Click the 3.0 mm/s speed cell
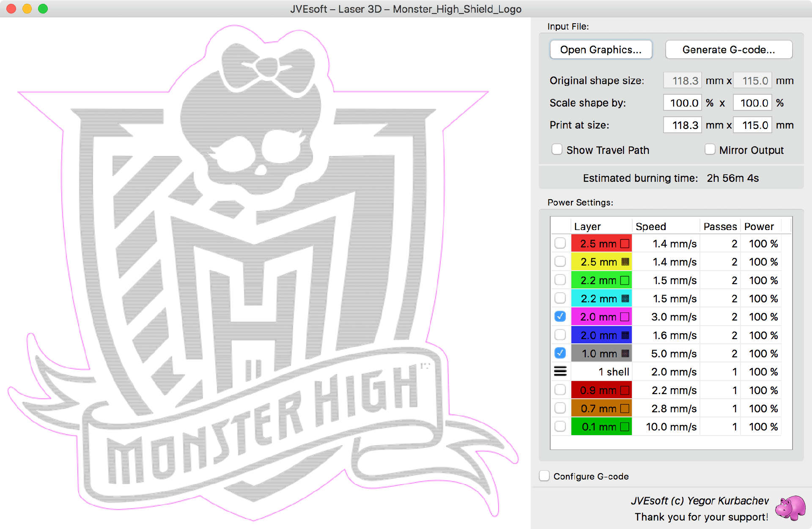 click(x=666, y=317)
